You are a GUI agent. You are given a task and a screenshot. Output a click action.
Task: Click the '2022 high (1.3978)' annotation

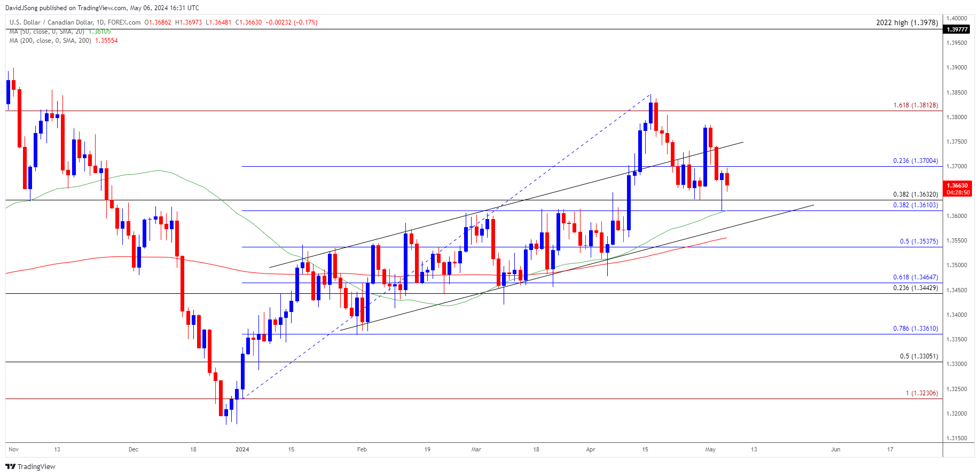[x=907, y=22]
